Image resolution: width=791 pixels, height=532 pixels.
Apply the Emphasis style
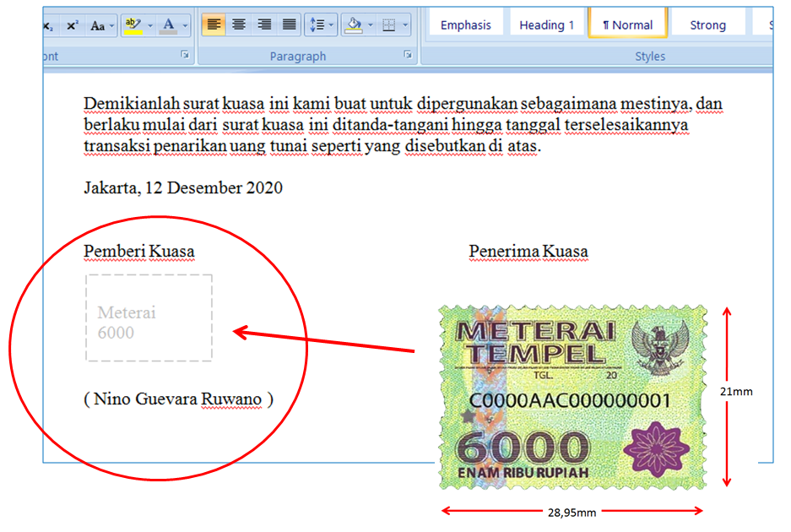click(466, 24)
